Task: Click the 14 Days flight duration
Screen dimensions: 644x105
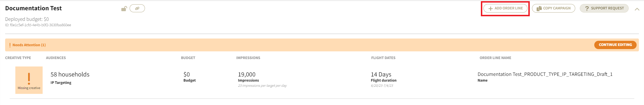Action: [381, 74]
